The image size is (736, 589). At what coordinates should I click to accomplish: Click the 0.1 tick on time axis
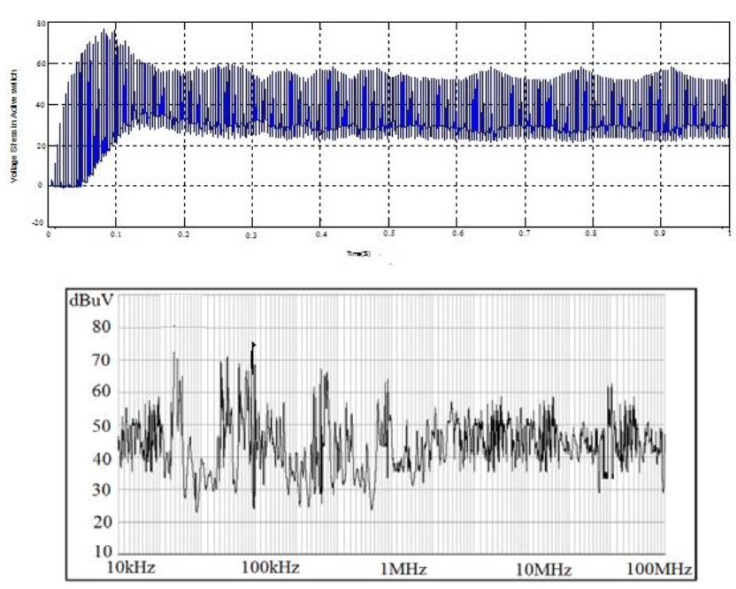coord(116,233)
